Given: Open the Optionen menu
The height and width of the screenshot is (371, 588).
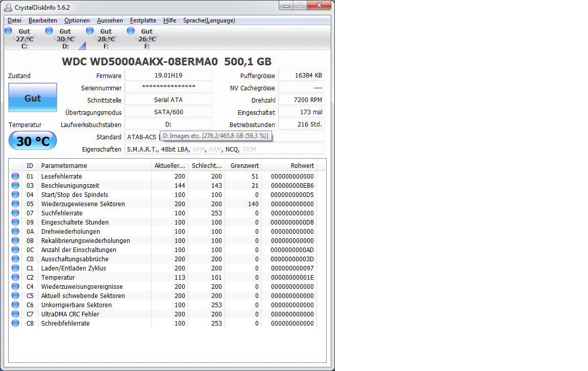Looking at the screenshot, I should click(77, 20).
